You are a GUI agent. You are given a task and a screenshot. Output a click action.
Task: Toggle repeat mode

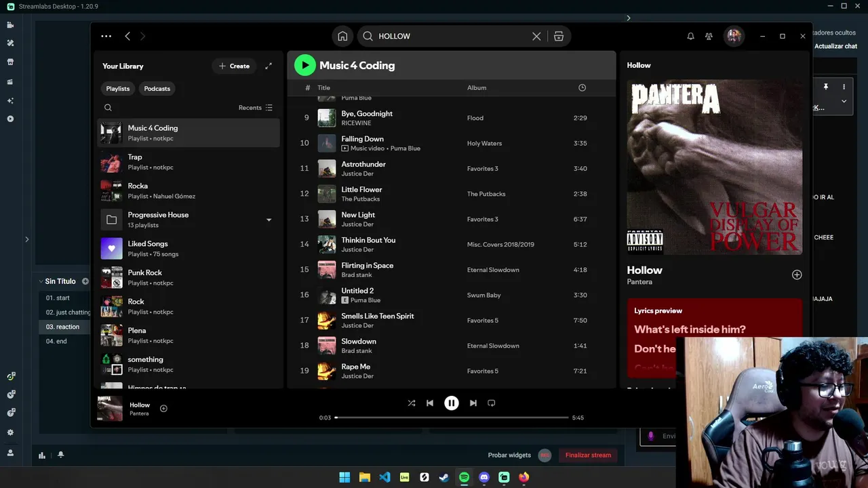492,403
